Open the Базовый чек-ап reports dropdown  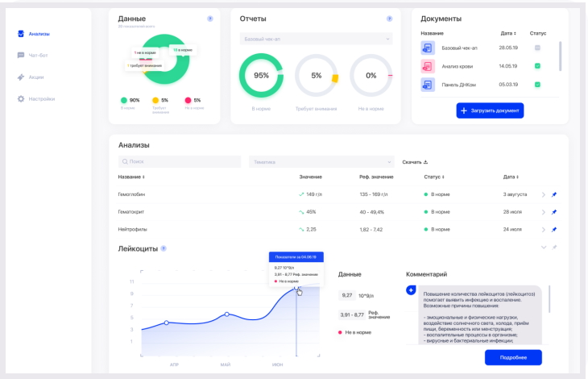[316, 39]
